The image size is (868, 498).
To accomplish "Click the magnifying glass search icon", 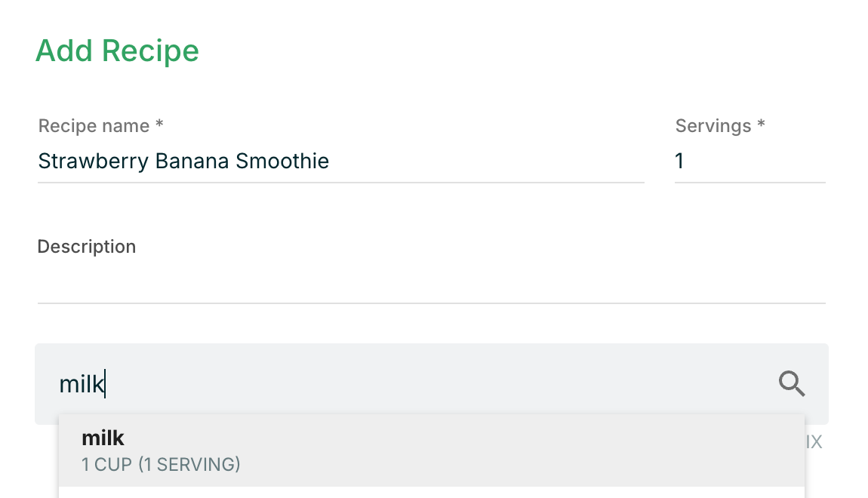I will coord(792,384).
